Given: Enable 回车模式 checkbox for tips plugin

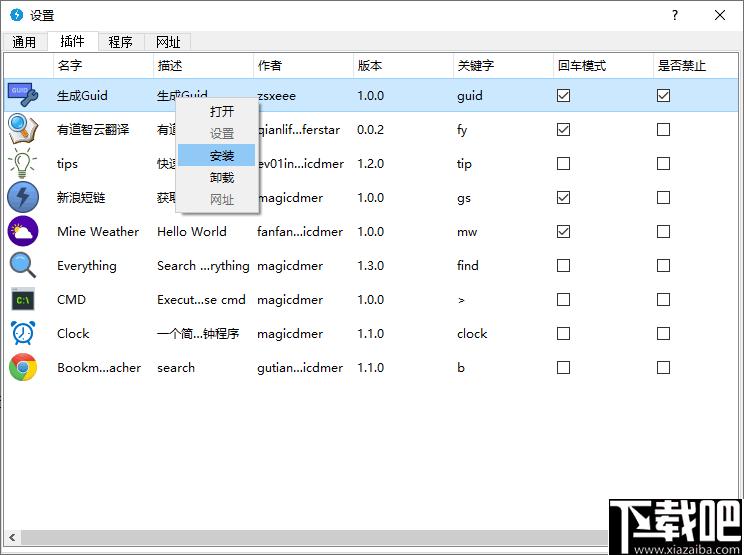Looking at the screenshot, I should coord(563,164).
